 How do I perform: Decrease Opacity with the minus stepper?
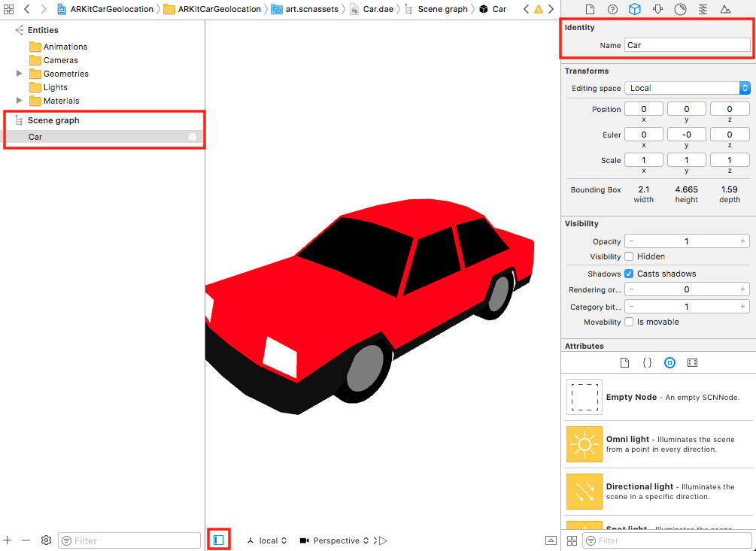(x=632, y=241)
